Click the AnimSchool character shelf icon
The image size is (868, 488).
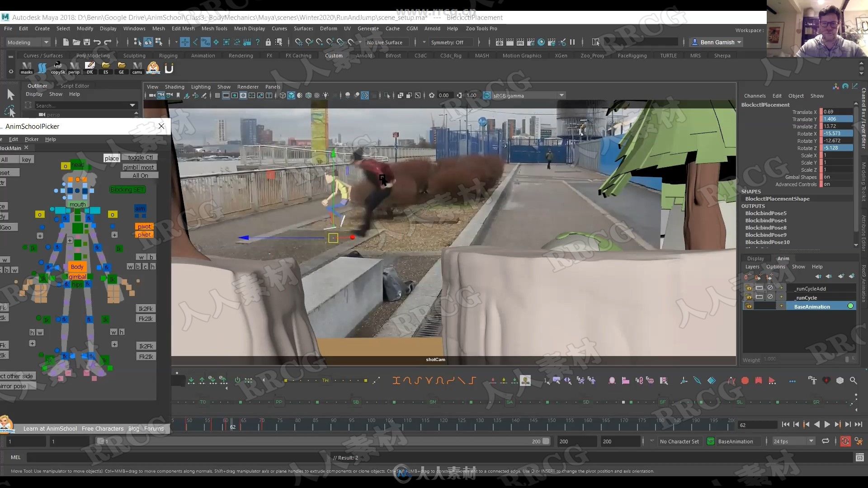(x=153, y=68)
